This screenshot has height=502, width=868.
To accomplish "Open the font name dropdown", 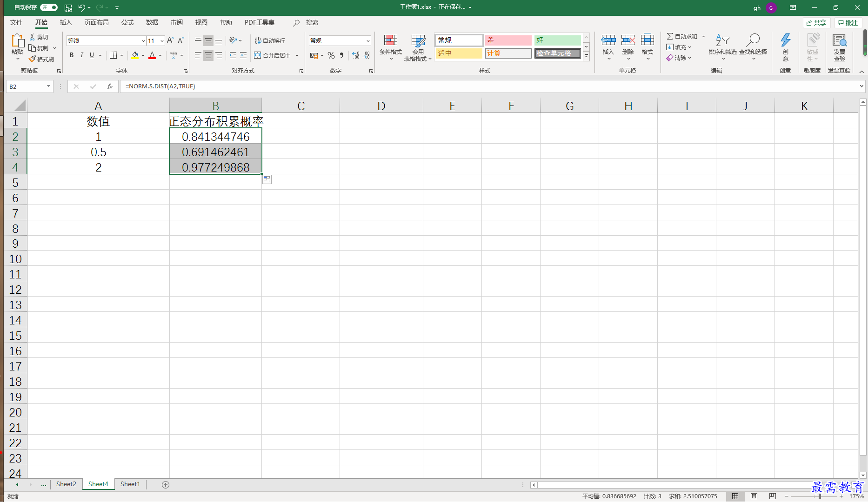I will click(x=143, y=41).
